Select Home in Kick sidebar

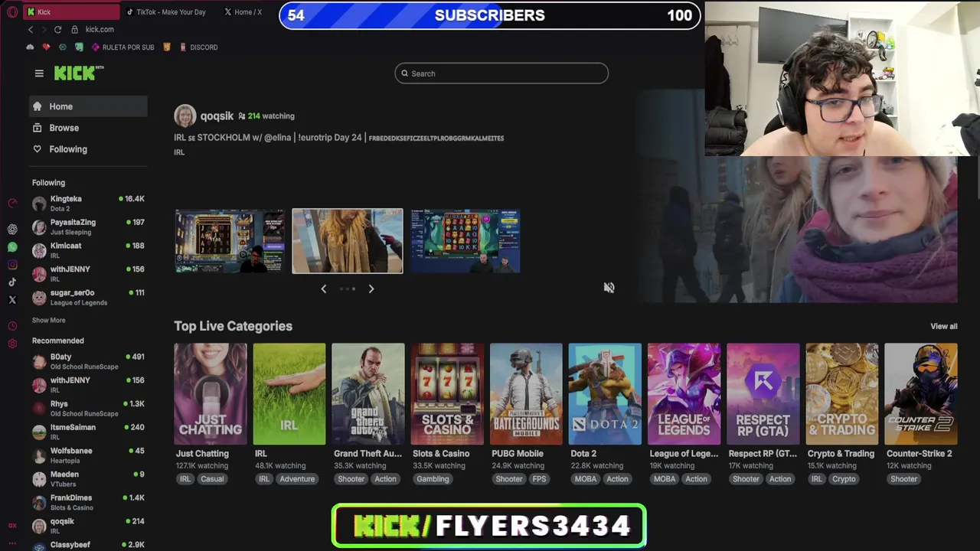[x=88, y=106]
